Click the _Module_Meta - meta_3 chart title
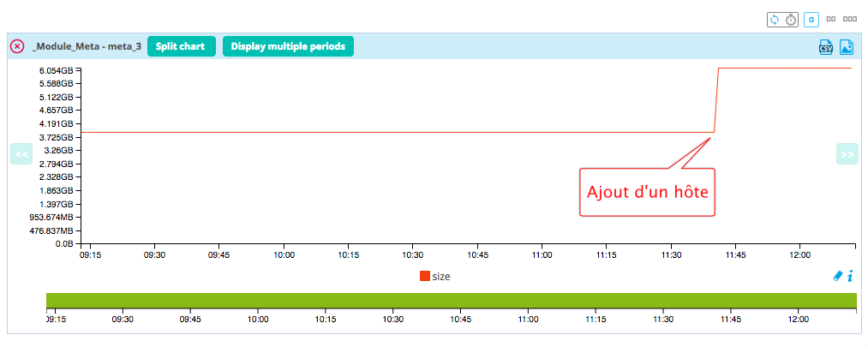This screenshot has width=868, height=347. pos(86,46)
